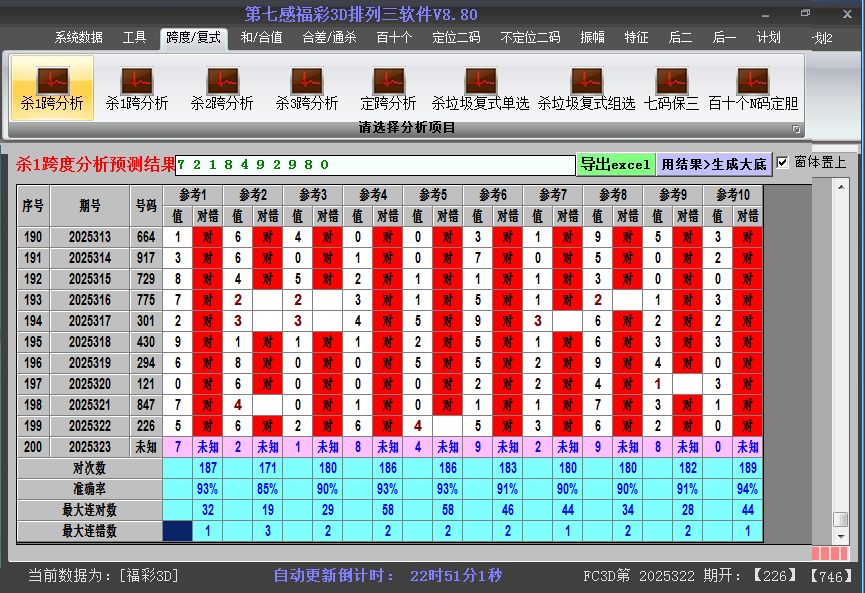
Task: Open the 系统数据 menu tab
Action: tap(78, 38)
